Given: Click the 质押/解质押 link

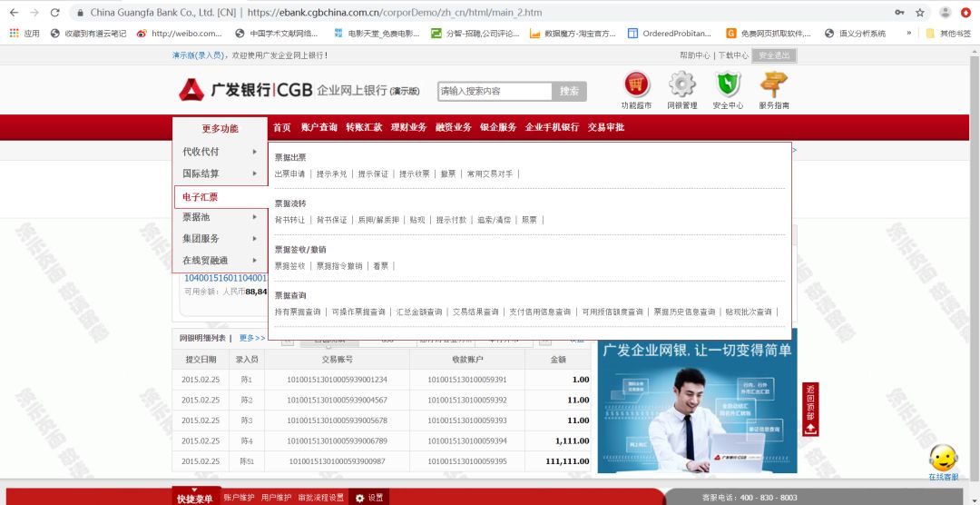Looking at the screenshot, I should pyautogui.click(x=378, y=220).
